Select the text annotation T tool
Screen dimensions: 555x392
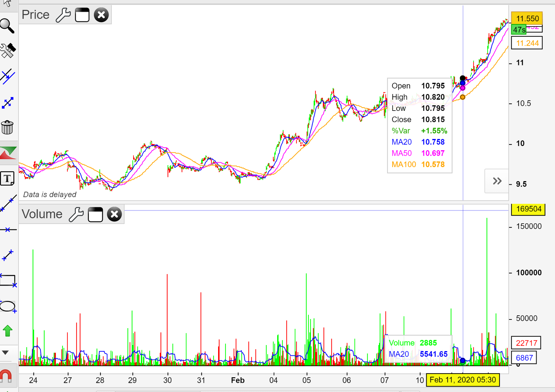7,179
